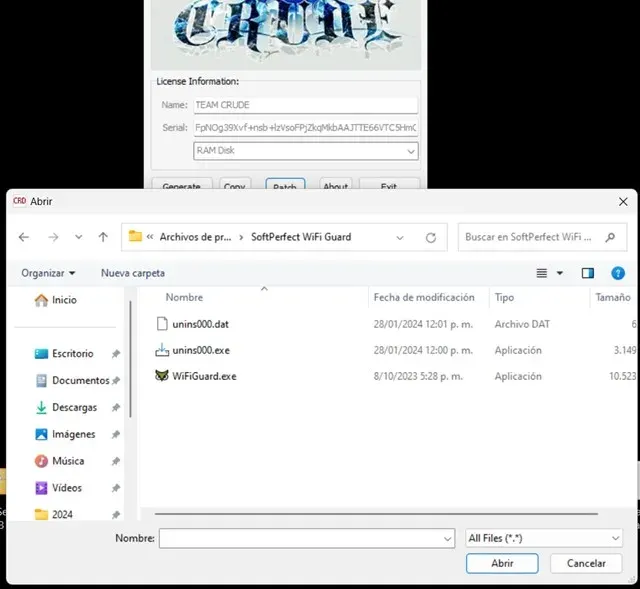Image resolution: width=640 pixels, height=589 pixels.
Task: Click the navigation pane vertical scrollbar
Action: (131, 359)
